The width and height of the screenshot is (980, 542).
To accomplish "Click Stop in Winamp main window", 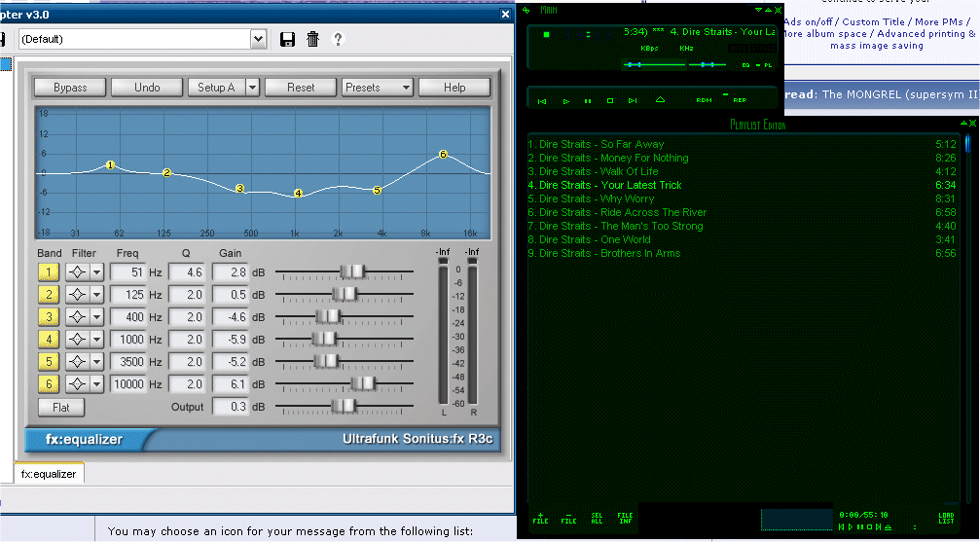I will pos(610,100).
